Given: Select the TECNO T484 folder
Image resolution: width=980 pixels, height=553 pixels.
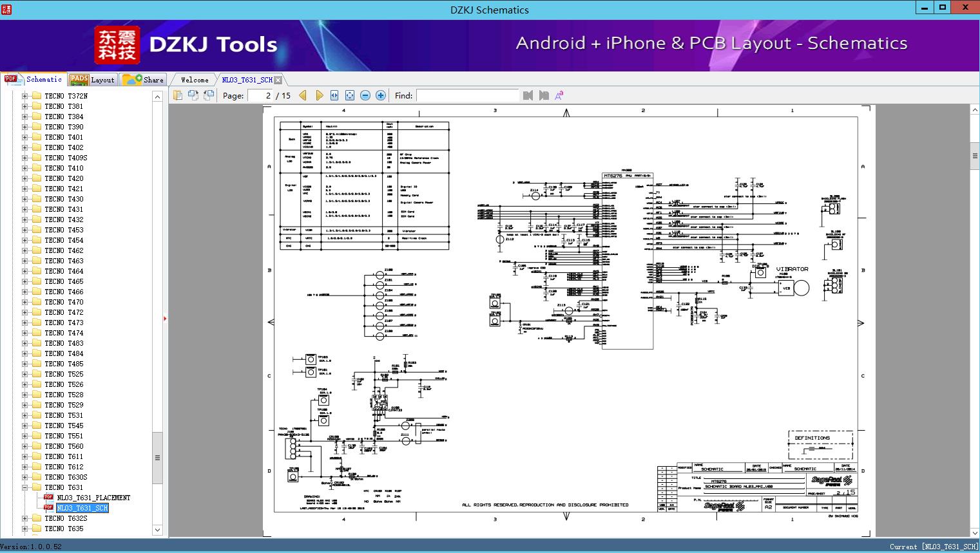Looking at the screenshot, I should [x=64, y=353].
